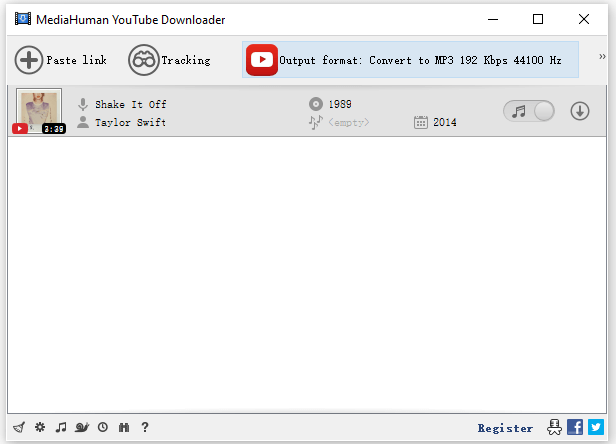Click the empty genre field
Viewport: 616px width, 444px height.
(349, 123)
